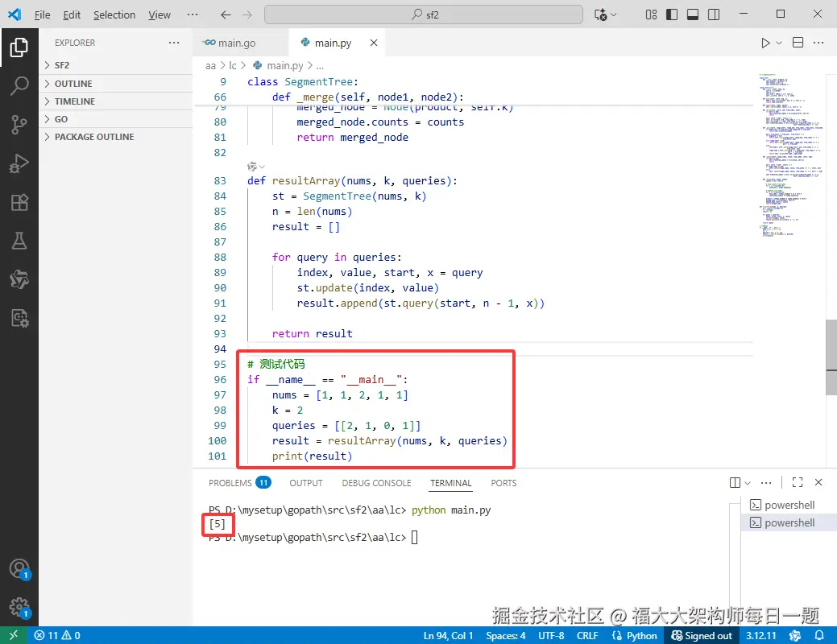Open the terminal panel ellipsis menu
837x644 pixels.
pos(766,482)
